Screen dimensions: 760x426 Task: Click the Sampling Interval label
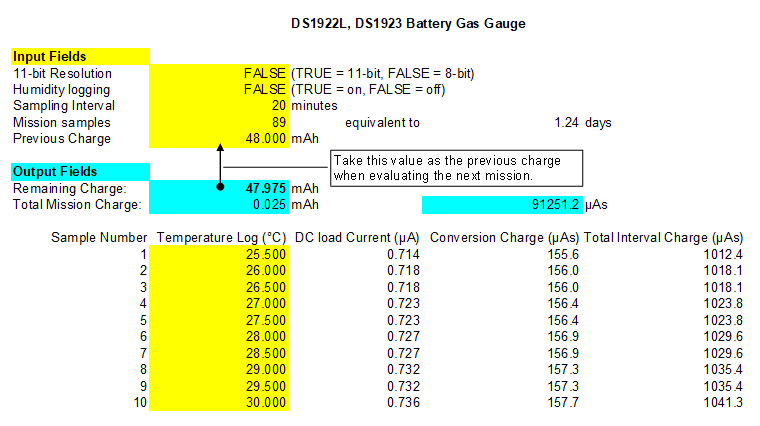(x=64, y=106)
